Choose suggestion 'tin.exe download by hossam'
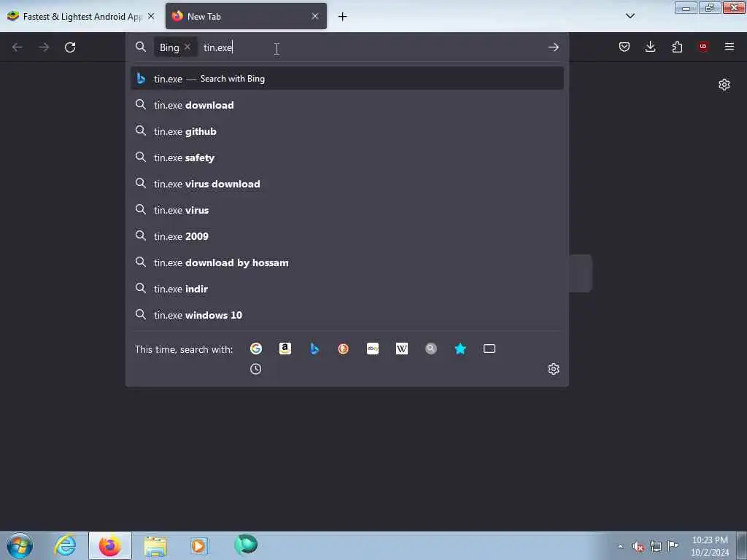This screenshot has width=747, height=560. point(347,262)
